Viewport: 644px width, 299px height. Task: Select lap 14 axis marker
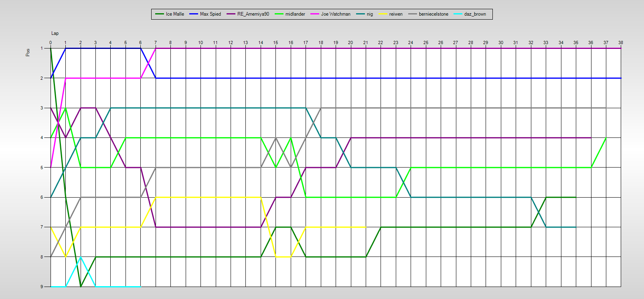click(261, 42)
